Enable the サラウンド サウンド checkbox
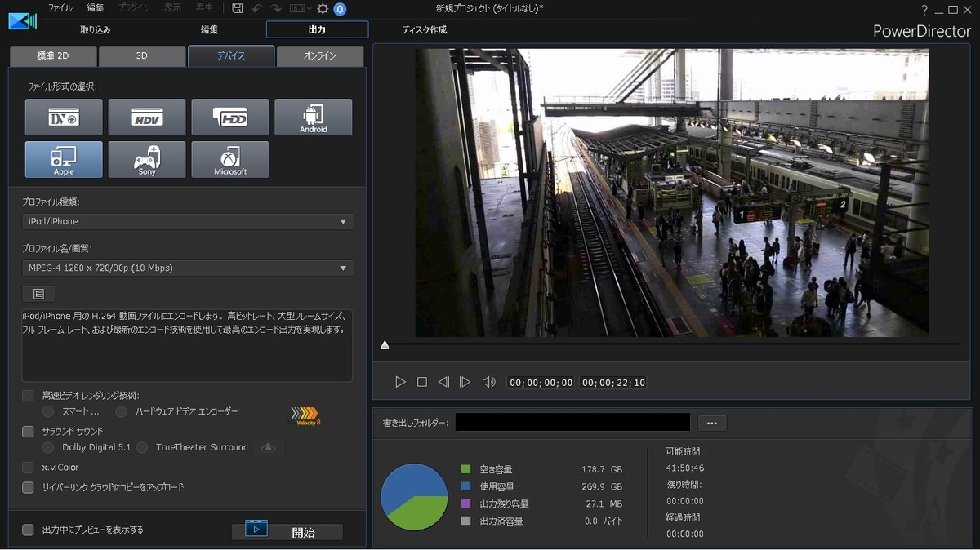980x550 pixels. point(28,431)
